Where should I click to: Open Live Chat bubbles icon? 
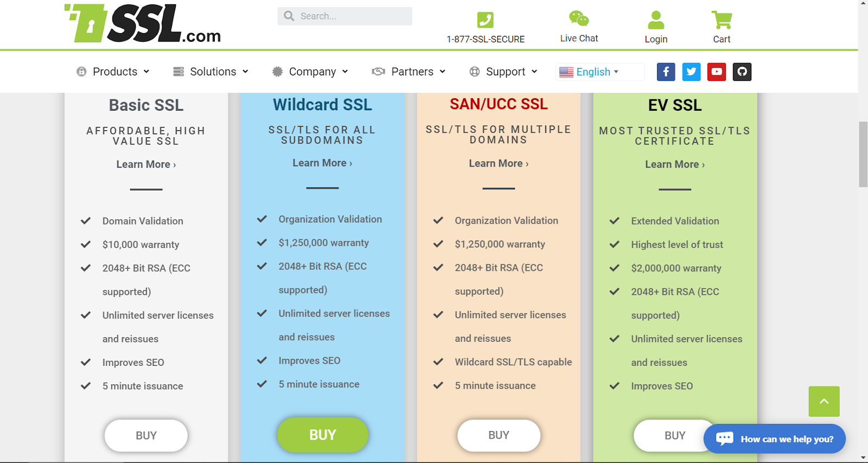click(x=579, y=18)
